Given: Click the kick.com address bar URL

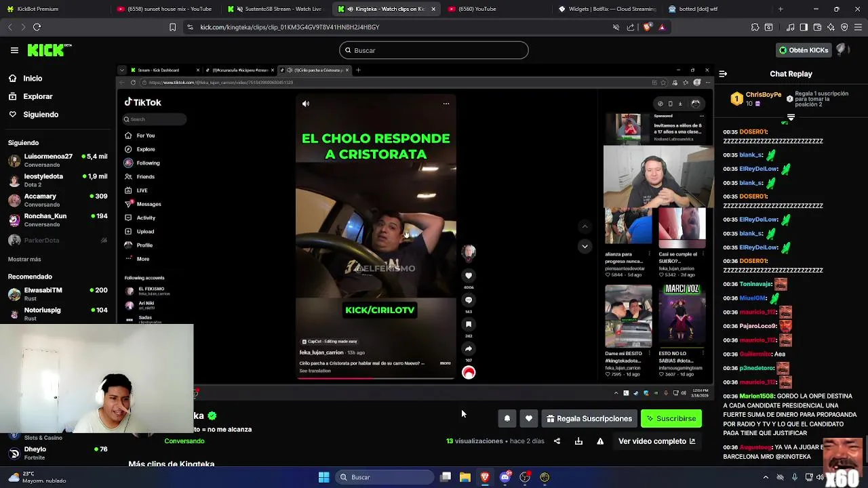Looking at the screenshot, I should pos(290,27).
